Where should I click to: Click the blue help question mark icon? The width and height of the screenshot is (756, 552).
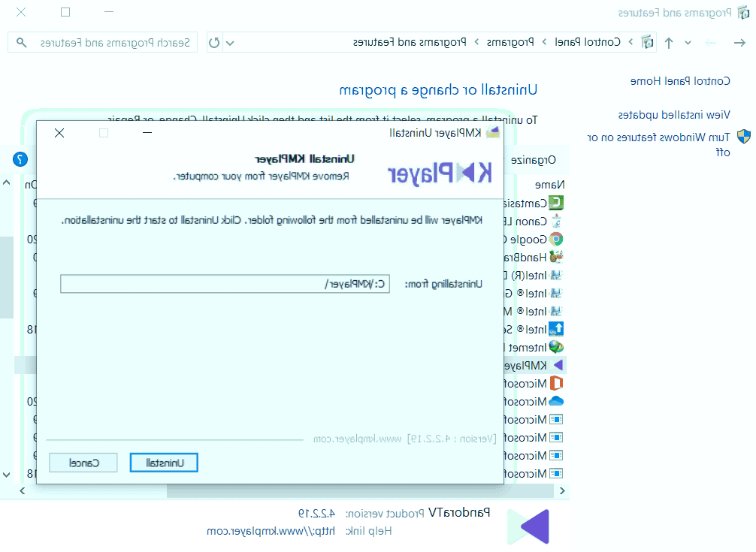(x=20, y=159)
